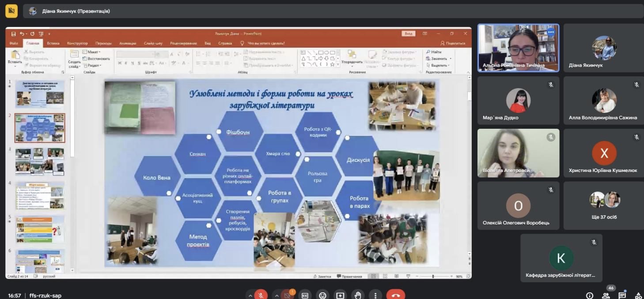Open chat with everyone icon
The image size is (644, 299).
[x=622, y=295]
